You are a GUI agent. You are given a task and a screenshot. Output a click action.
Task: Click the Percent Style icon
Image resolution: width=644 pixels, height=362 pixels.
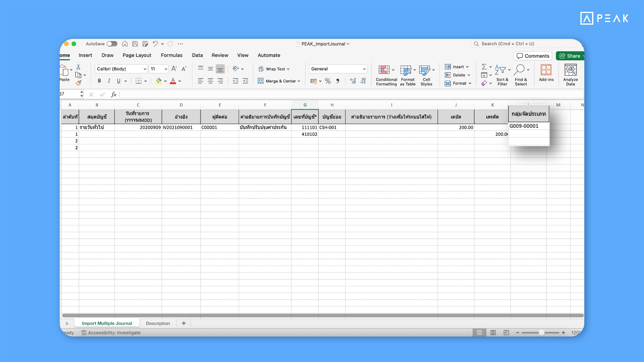click(x=328, y=81)
